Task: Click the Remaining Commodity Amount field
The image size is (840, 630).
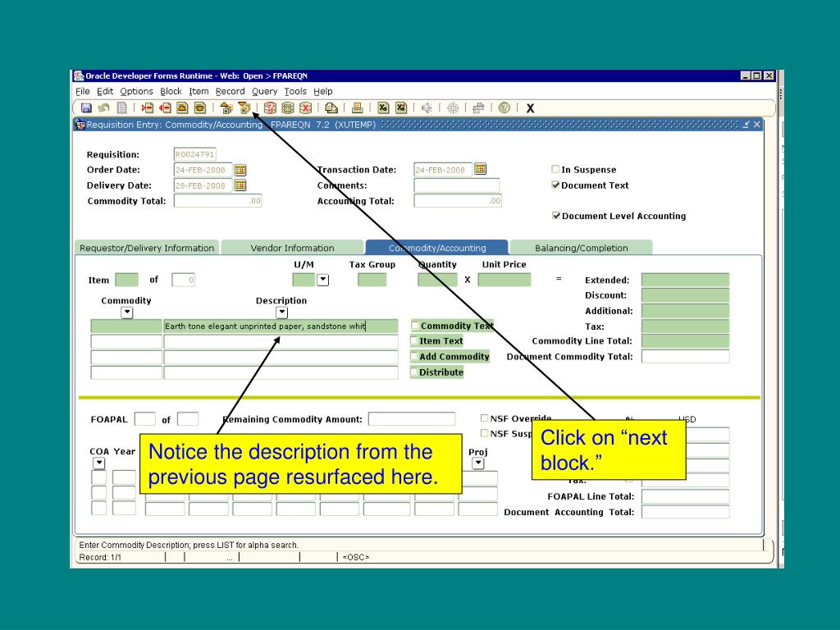Action: click(x=412, y=419)
